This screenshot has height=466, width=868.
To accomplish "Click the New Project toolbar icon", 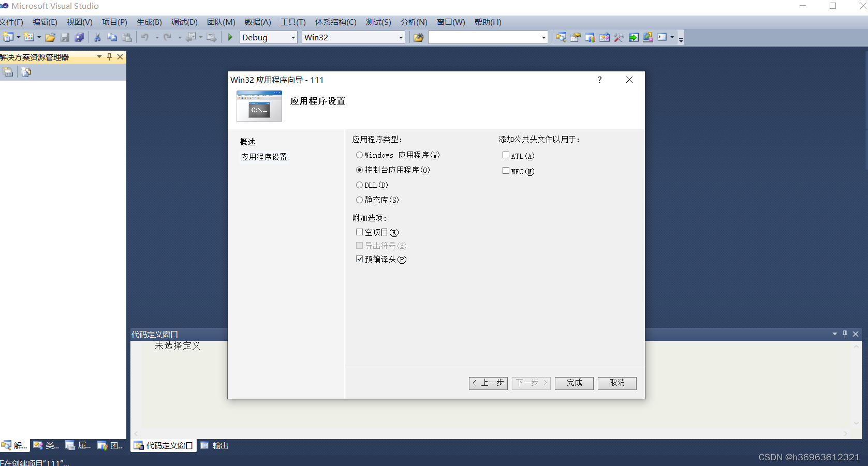I will [8, 37].
